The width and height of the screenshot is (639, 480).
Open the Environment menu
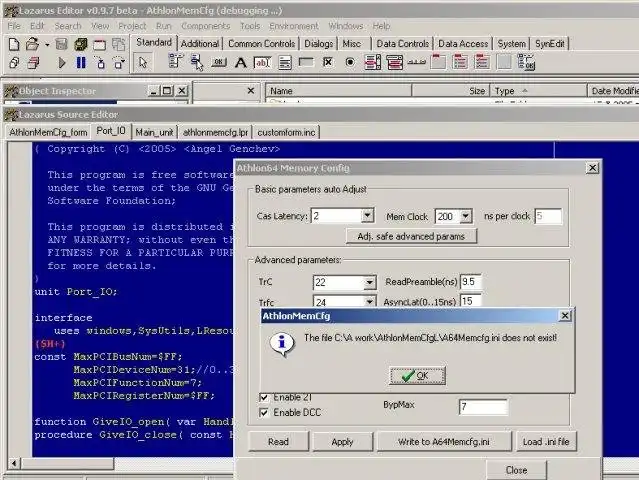click(293, 26)
